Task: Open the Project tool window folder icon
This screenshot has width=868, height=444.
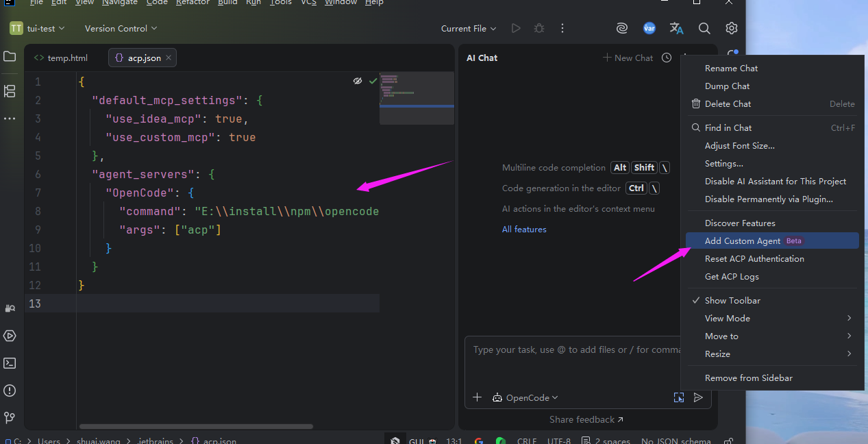Action: tap(10, 57)
